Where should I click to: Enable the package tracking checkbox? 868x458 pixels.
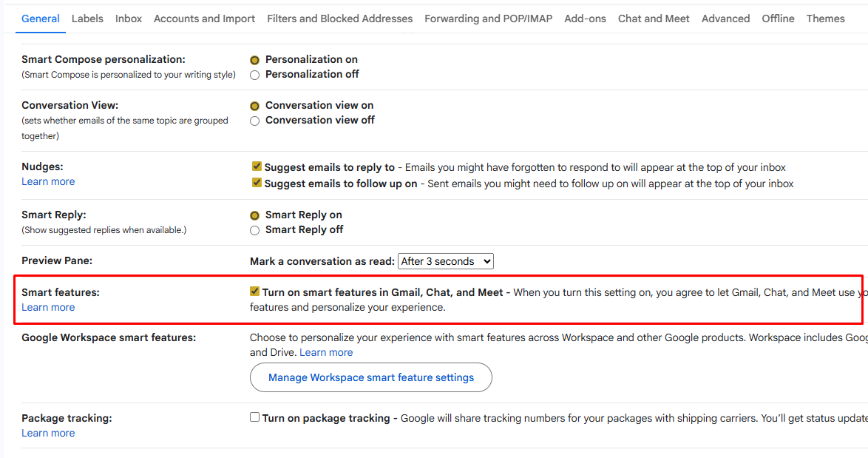[x=255, y=418]
